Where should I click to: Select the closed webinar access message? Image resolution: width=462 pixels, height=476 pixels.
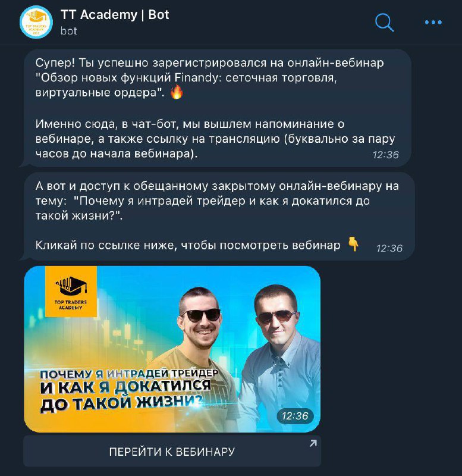pyautogui.click(x=219, y=216)
